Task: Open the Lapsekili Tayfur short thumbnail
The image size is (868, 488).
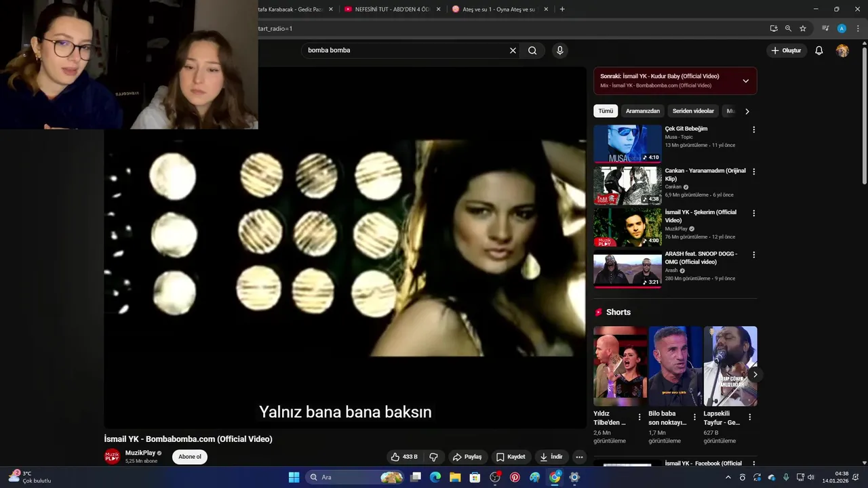Action: (x=730, y=366)
